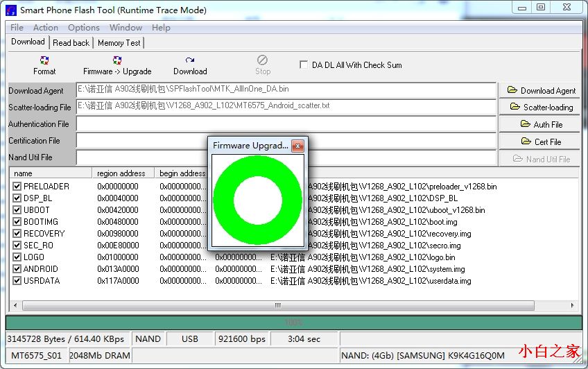The height and width of the screenshot is (369, 588).
Task: Maximize the Flash Tool window
Action: pyautogui.click(x=541, y=8)
